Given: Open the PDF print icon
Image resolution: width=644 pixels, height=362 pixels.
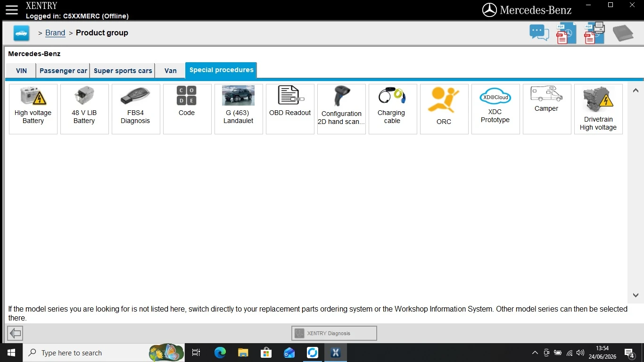Looking at the screenshot, I should tap(594, 33).
